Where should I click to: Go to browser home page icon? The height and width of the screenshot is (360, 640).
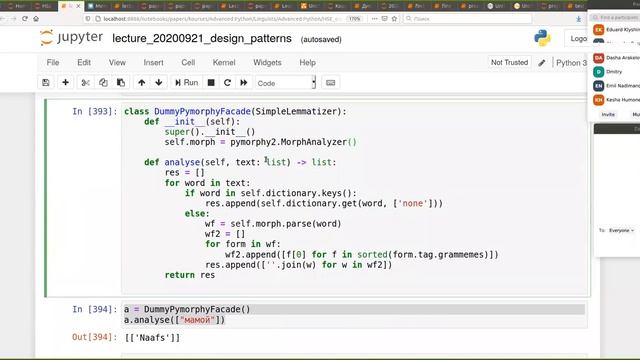pyautogui.click(x=36, y=19)
